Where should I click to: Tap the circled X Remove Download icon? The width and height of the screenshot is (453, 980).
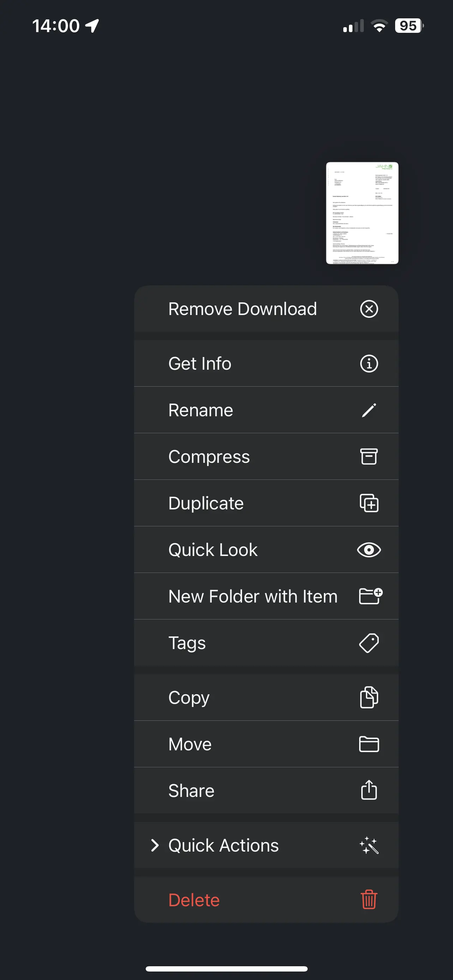tap(369, 309)
